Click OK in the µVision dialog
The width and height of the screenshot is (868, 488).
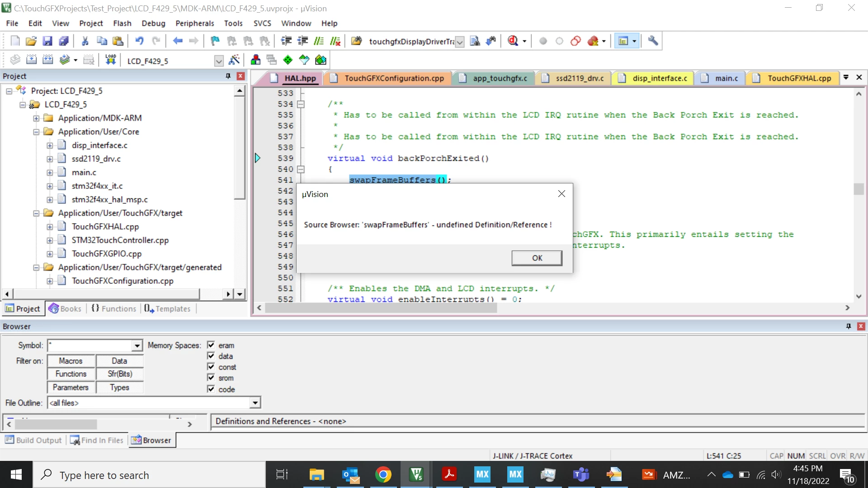tap(537, 258)
